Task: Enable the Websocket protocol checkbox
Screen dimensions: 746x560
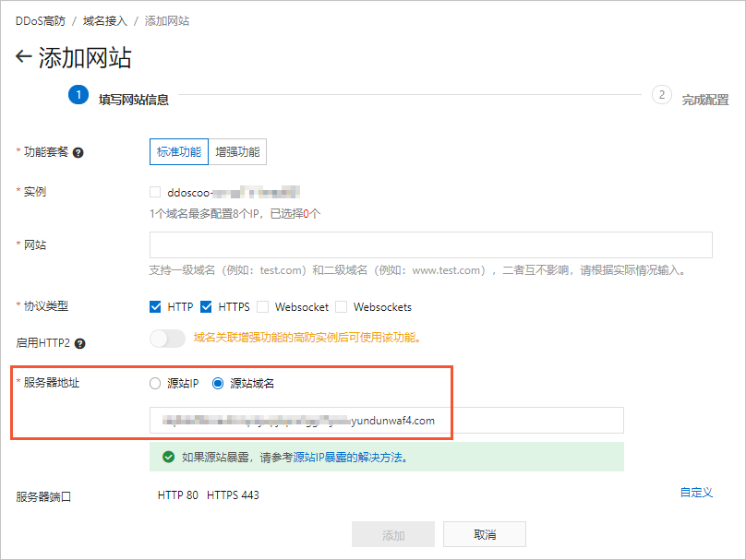Action: point(262,306)
